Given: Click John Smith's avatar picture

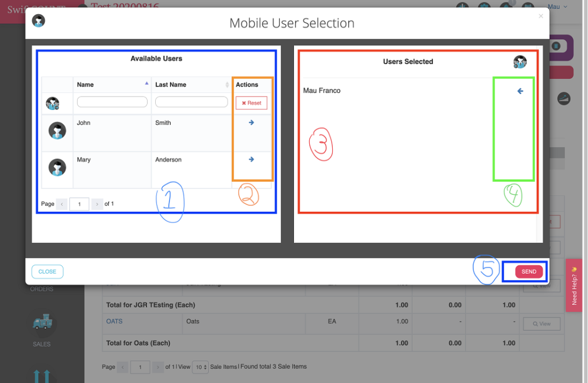Looking at the screenshot, I should tap(58, 131).
